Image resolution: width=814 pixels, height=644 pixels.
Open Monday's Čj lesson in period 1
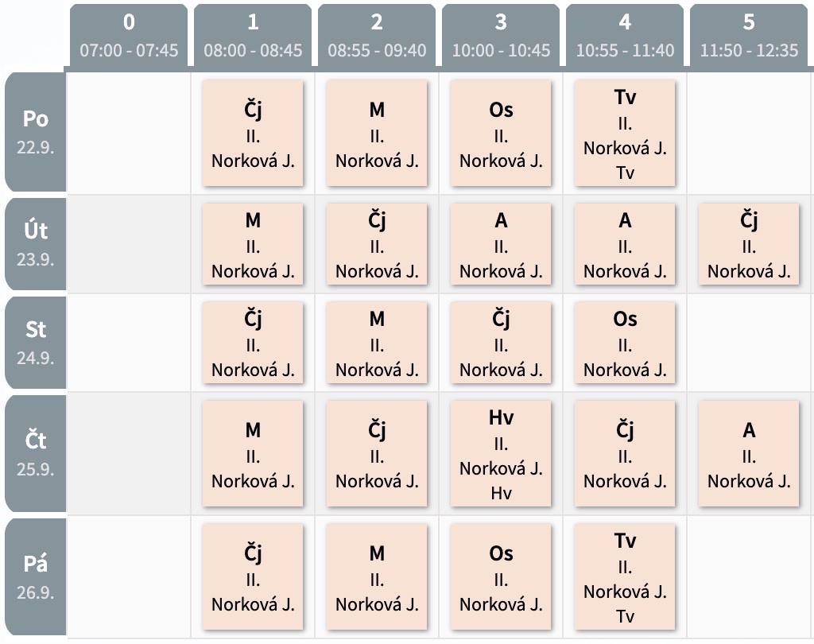coord(253,133)
